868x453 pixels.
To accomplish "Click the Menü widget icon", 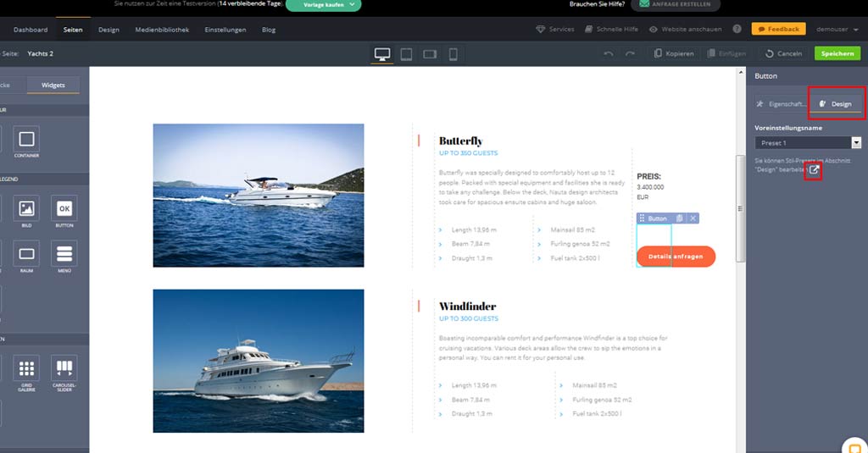I will [64, 254].
